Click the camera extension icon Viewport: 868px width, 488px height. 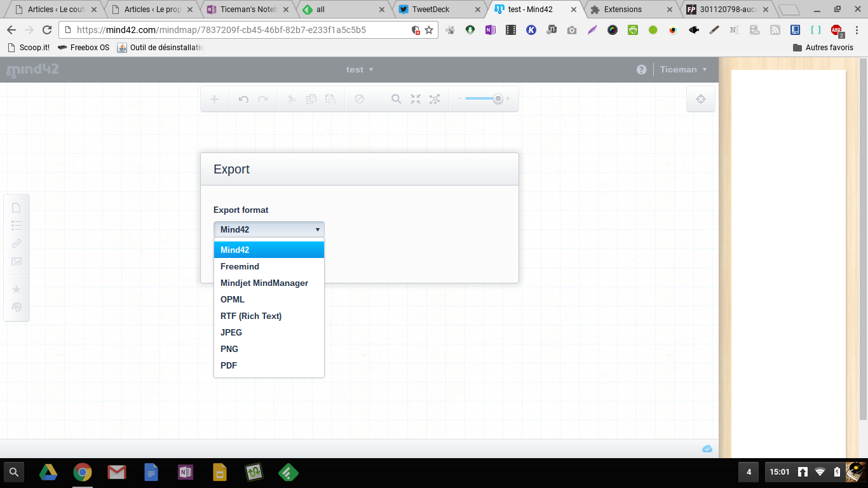(572, 30)
